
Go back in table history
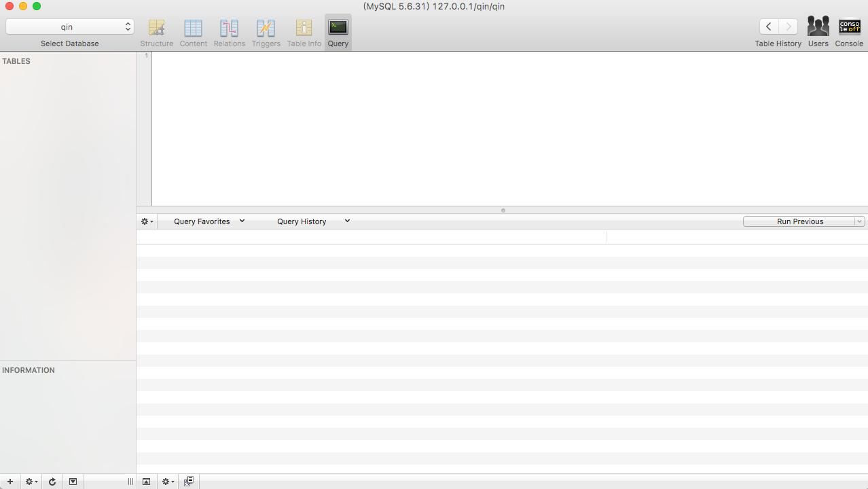(x=768, y=26)
